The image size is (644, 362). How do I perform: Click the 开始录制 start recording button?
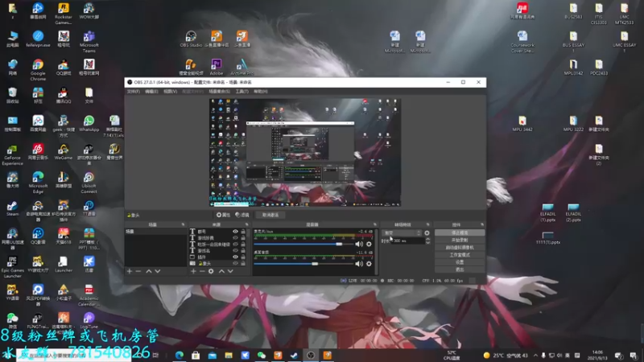460,240
